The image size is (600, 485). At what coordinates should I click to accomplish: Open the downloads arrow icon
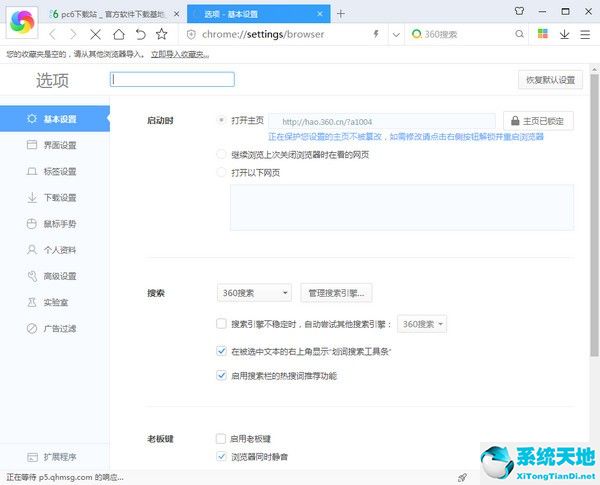tap(564, 34)
